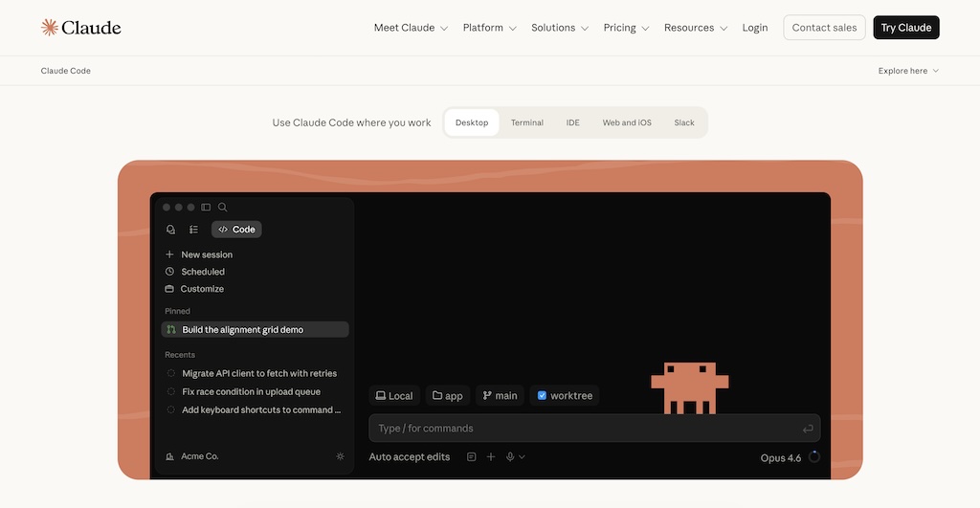Select the Code tab in the demo window
Screen dimensions: 980x508
236,230
